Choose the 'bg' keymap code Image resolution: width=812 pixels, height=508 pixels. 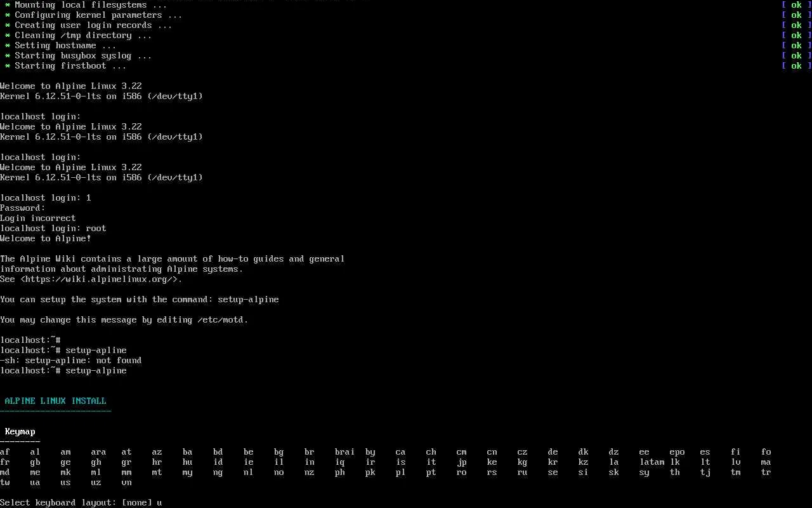[x=279, y=451]
